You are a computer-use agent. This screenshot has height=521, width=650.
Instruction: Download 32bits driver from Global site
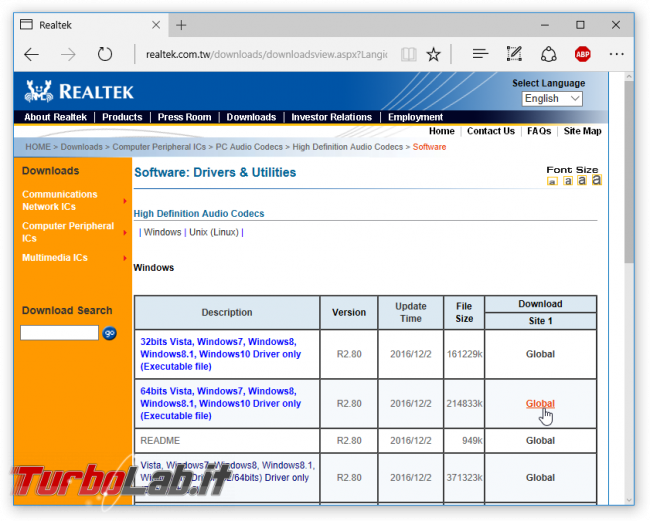pyautogui.click(x=540, y=354)
